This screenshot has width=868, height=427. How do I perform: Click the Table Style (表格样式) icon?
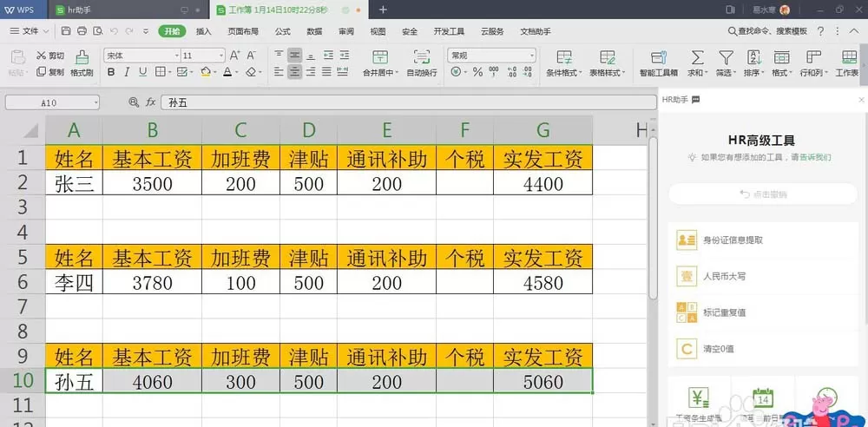(608, 57)
